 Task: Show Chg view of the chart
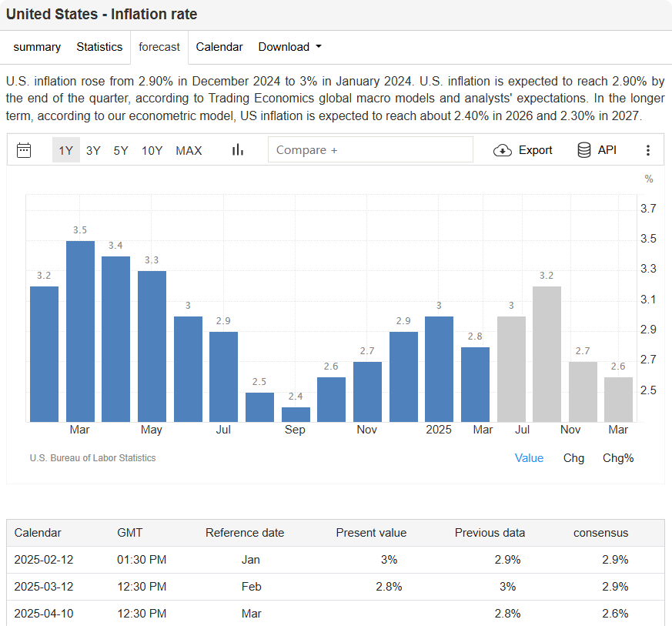[573, 457]
